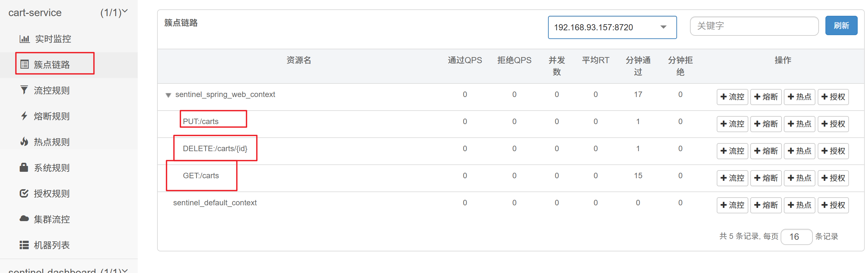The image size is (868, 273).
Task: Click the 关键字 keyword search field
Action: tap(754, 25)
